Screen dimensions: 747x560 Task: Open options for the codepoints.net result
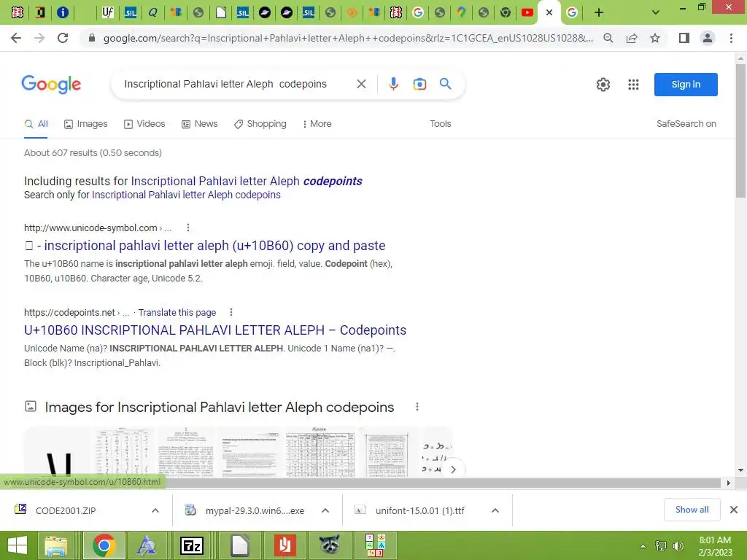pyautogui.click(x=231, y=312)
